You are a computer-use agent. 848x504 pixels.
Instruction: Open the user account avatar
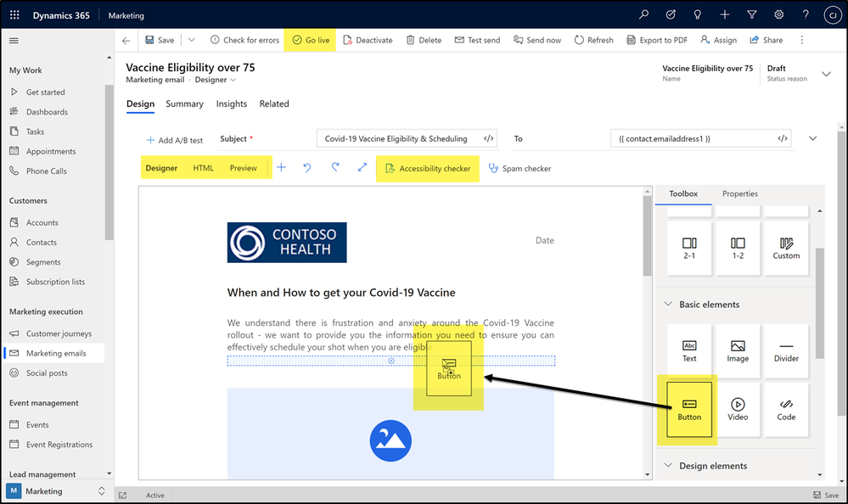click(x=833, y=15)
